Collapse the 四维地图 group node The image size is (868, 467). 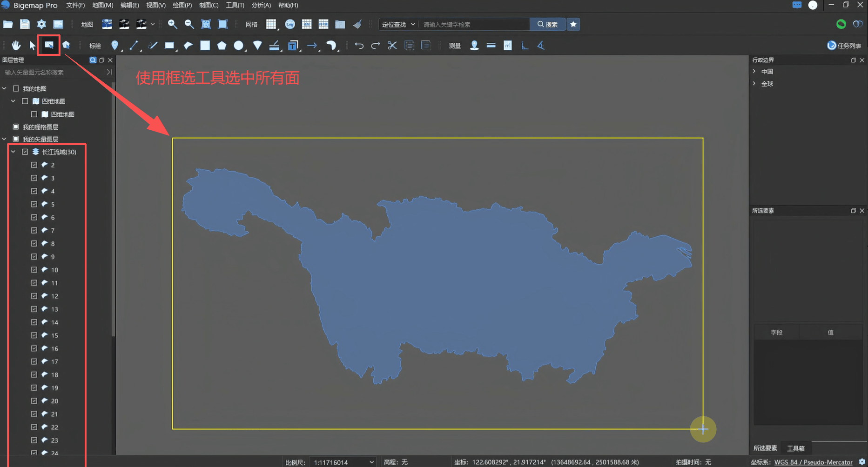point(13,101)
